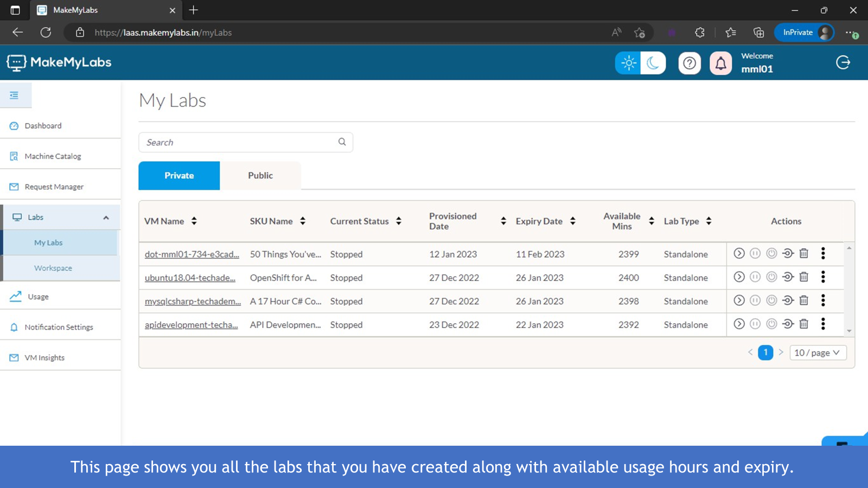The height and width of the screenshot is (488, 868).
Task: Open Machine Catalog from the sidebar
Action: click(53, 156)
